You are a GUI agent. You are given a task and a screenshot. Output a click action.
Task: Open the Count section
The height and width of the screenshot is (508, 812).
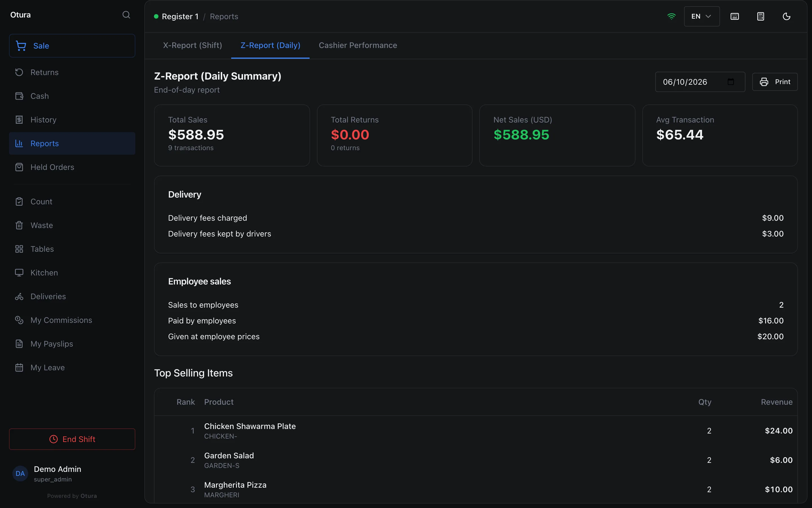click(72, 202)
